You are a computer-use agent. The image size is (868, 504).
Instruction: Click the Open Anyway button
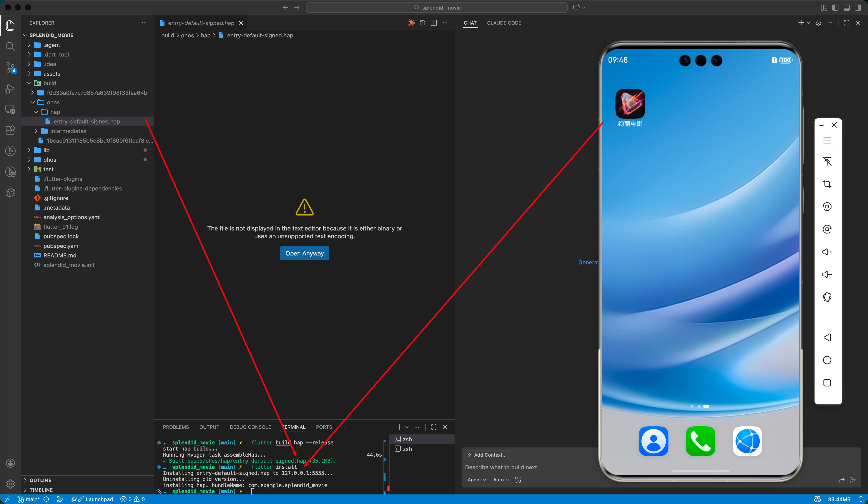304,253
